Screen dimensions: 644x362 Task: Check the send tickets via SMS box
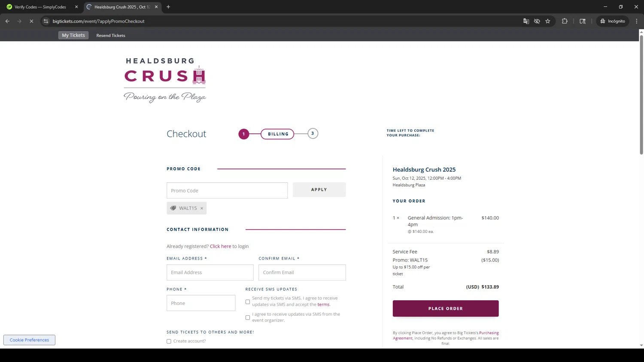point(248,302)
